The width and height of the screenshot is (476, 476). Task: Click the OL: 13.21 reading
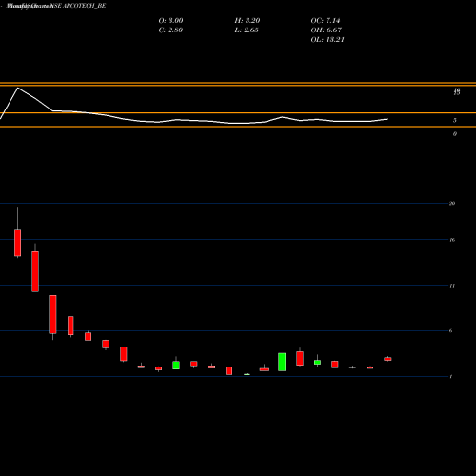[x=327, y=40]
